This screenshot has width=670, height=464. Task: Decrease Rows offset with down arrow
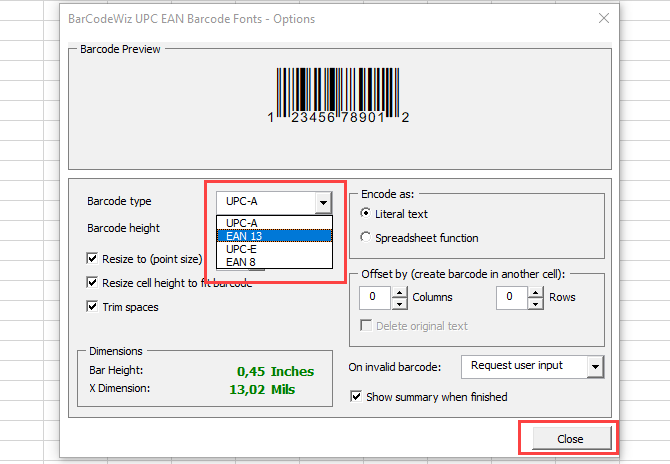[x=536, y=304]
